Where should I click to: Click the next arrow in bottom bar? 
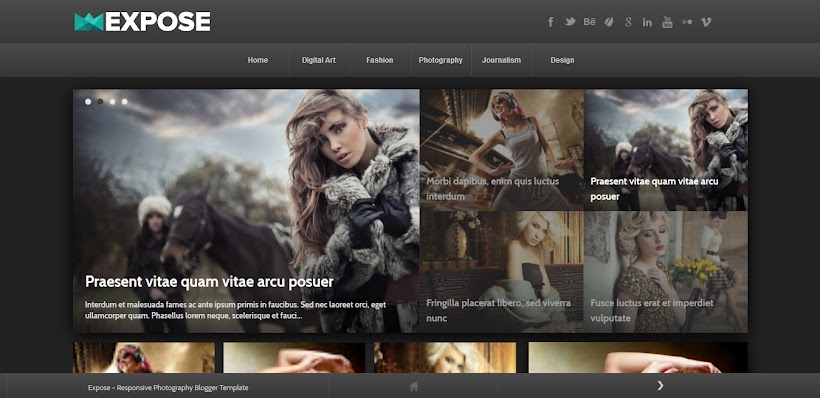660,385
